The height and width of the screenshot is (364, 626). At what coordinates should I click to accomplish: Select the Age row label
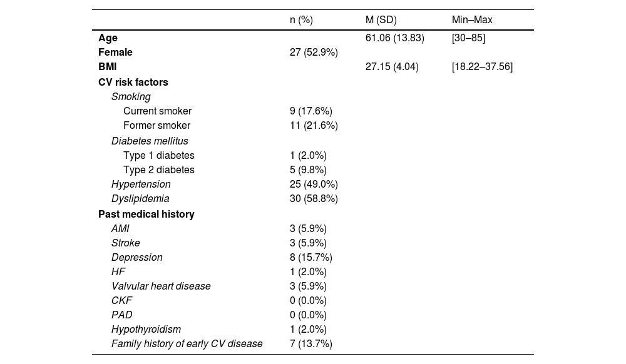[x=108, y=38]
